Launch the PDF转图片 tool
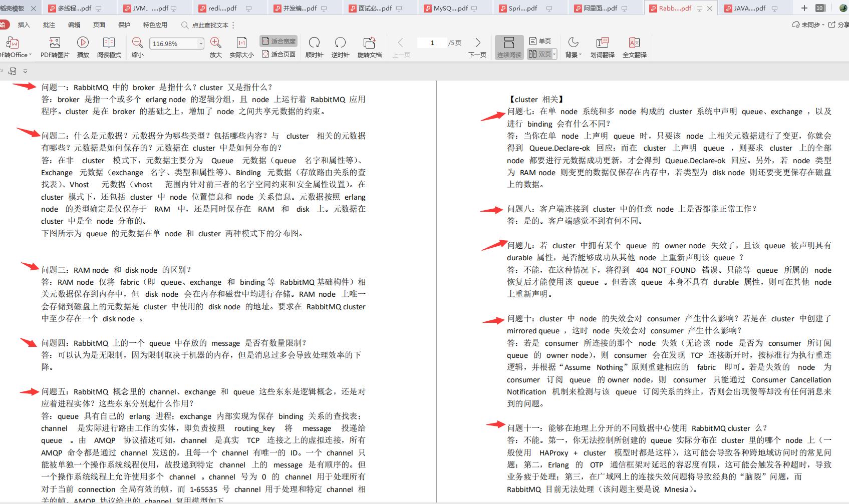This screenshot has height=504, width=849. pos(55,48)
